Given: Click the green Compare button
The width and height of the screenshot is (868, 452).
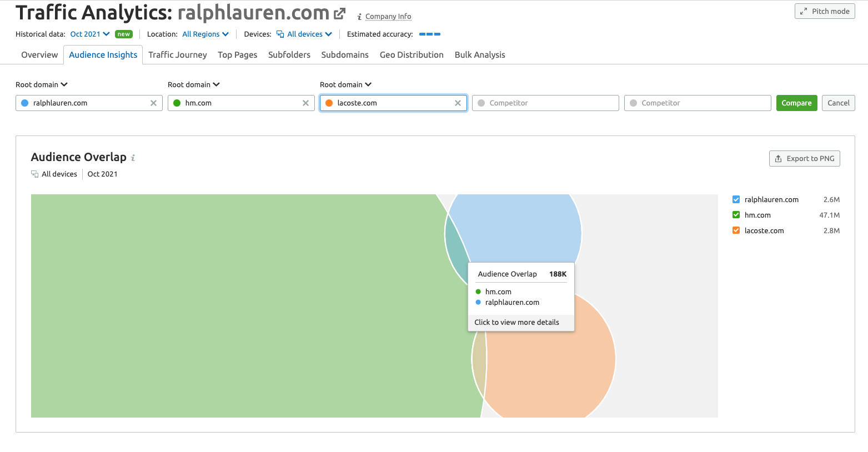Looking at the screenshot, I should pyautogui.click(x=796, y=103).
